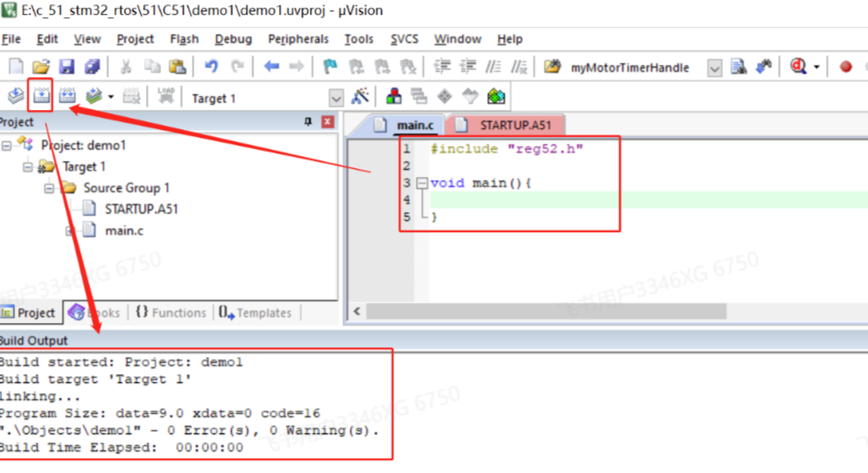Clear all bookmarks icon
The height and width of the screenshot is (473, 868).
[408, 67]
